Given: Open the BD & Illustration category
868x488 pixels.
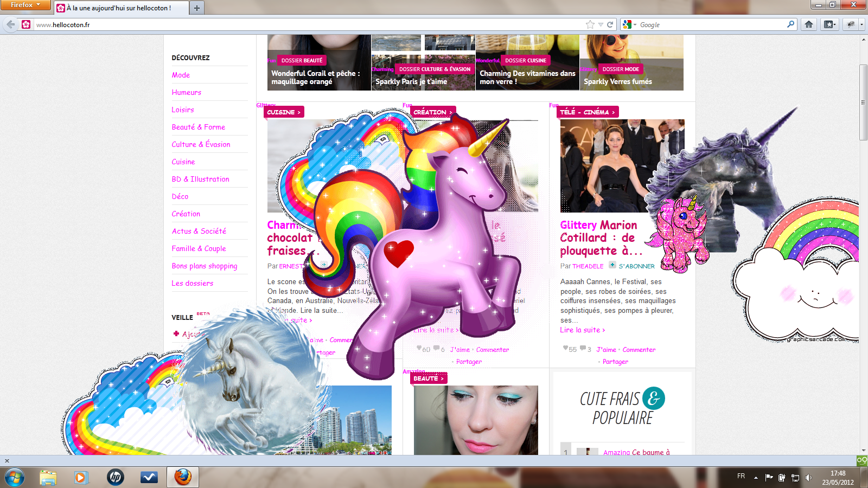Looking at the screenshot, I should pyautogui.click(x=200, y=179).
